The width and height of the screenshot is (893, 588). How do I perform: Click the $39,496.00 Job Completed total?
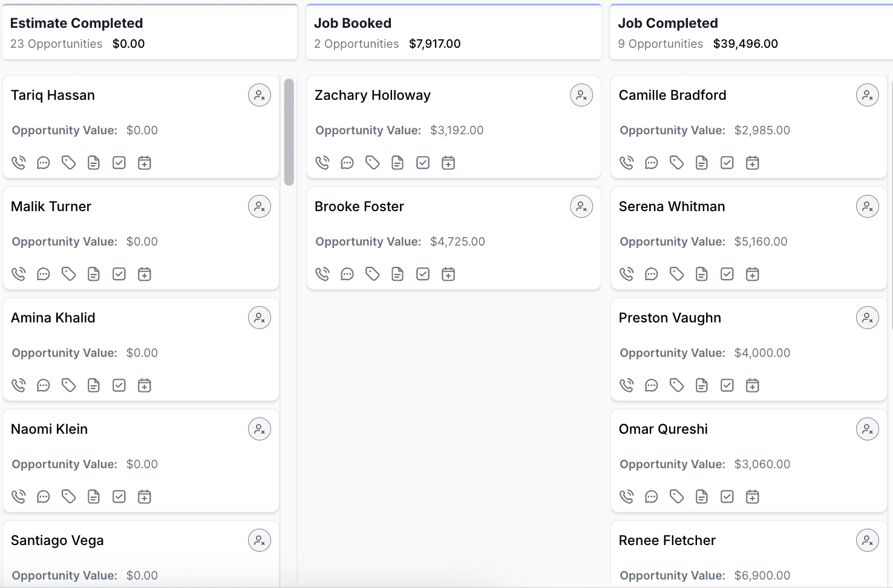745,44
